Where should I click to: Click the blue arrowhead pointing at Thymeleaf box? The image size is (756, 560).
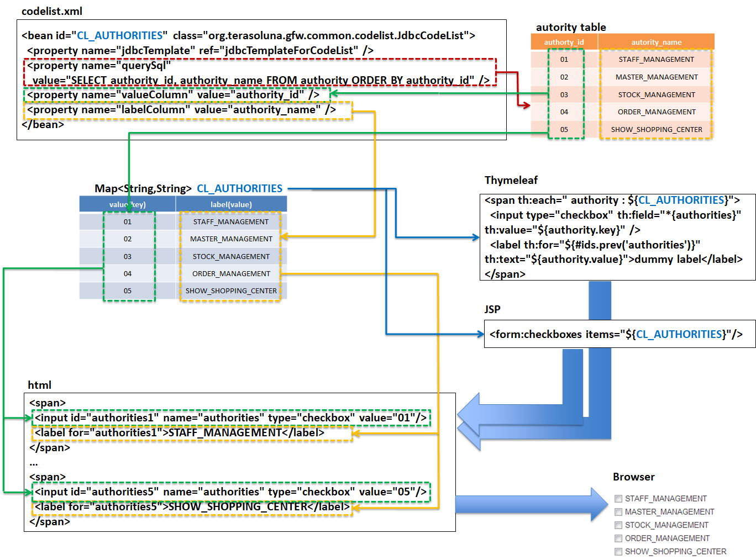(475, 237)
